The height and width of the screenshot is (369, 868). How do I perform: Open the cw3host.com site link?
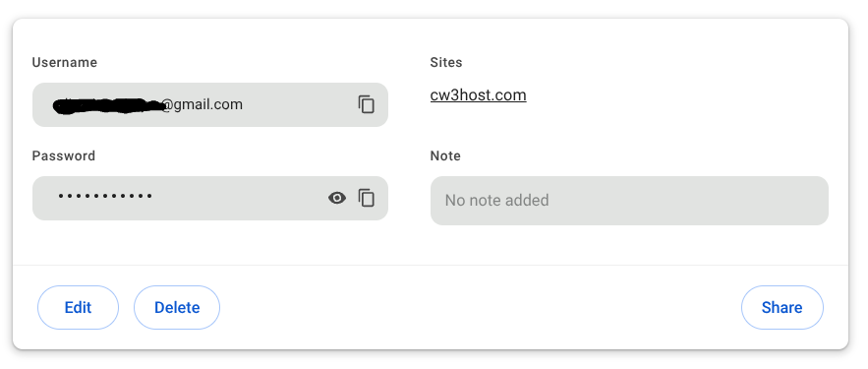[x=478, y=95]
